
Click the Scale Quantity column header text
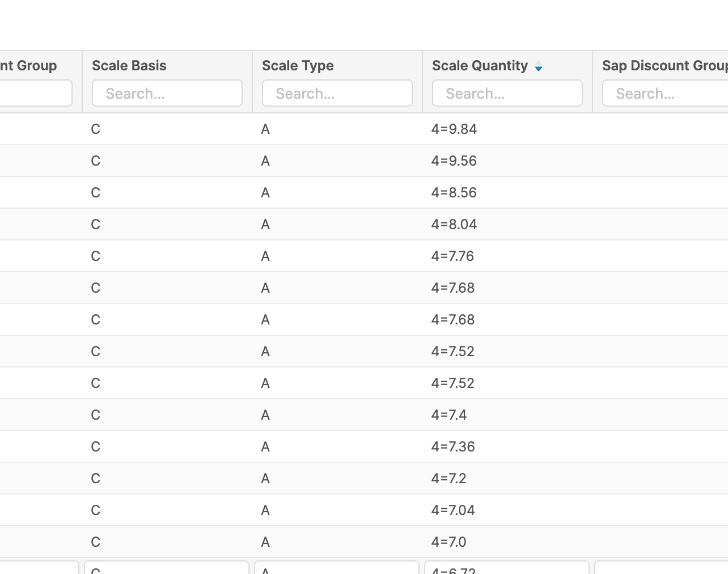(x=480, y=66)
